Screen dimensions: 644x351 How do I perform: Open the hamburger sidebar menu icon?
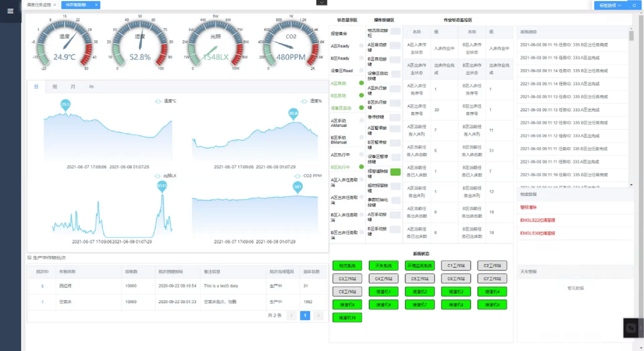coord(10,11)
